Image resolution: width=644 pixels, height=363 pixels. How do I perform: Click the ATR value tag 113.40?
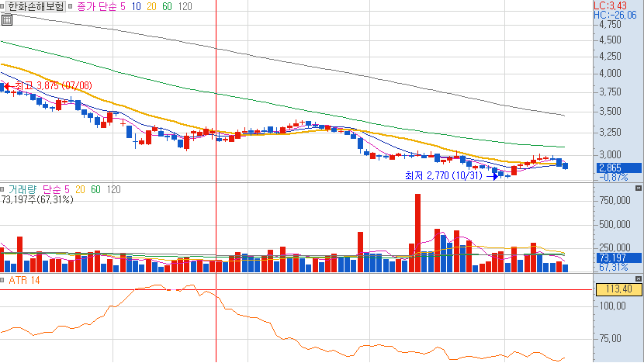(x=618, y=289)
